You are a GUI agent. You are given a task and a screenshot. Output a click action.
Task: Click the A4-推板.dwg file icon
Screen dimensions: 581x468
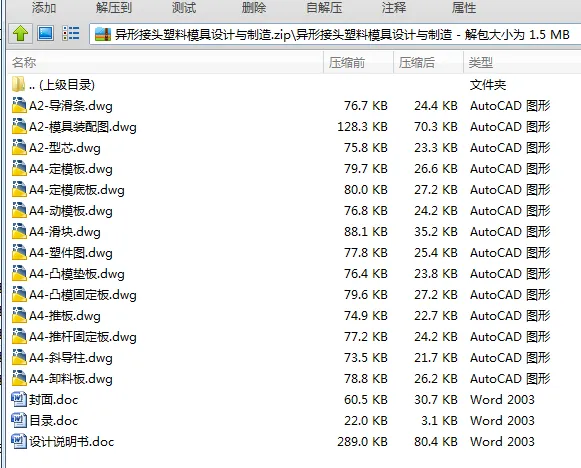19,316
